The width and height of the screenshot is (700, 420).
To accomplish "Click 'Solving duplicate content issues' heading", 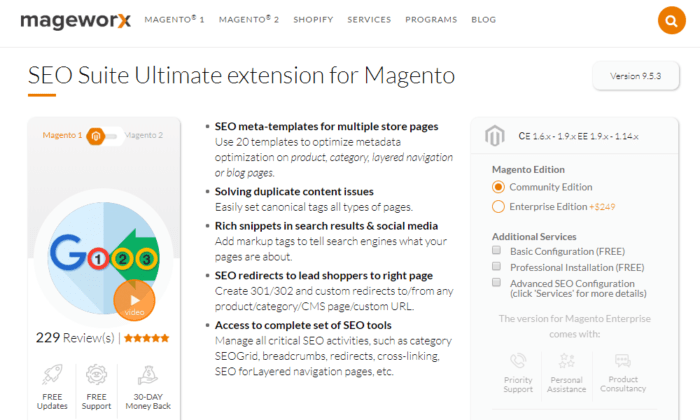I will click(x=294, y=192).
